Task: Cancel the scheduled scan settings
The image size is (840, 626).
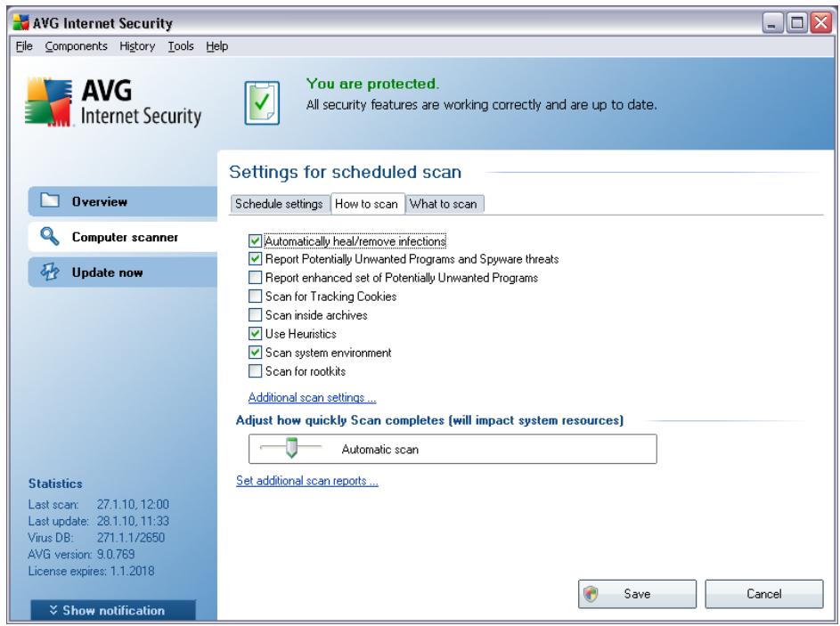Action: click(764, 593)
